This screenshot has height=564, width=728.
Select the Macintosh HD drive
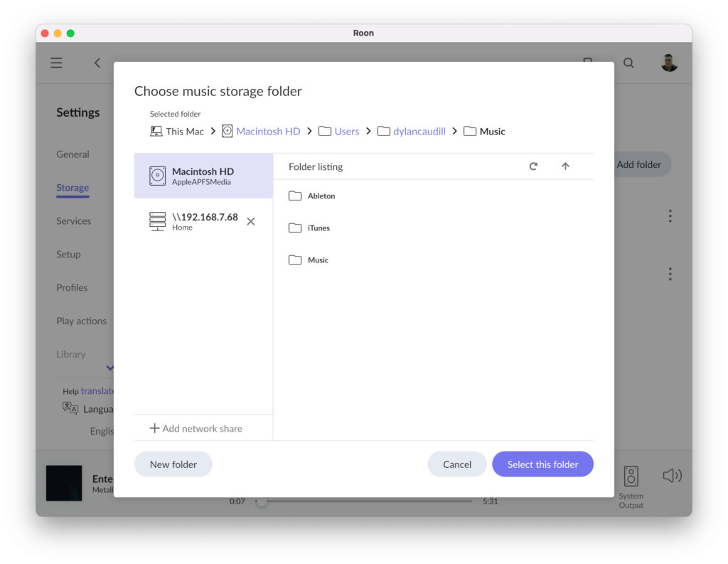click(x=203, y=176)
